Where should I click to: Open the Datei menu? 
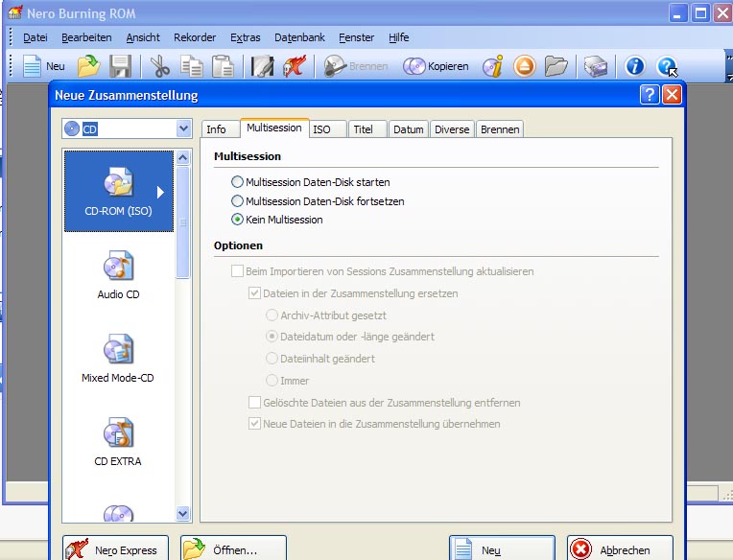[x=35, y=37]
